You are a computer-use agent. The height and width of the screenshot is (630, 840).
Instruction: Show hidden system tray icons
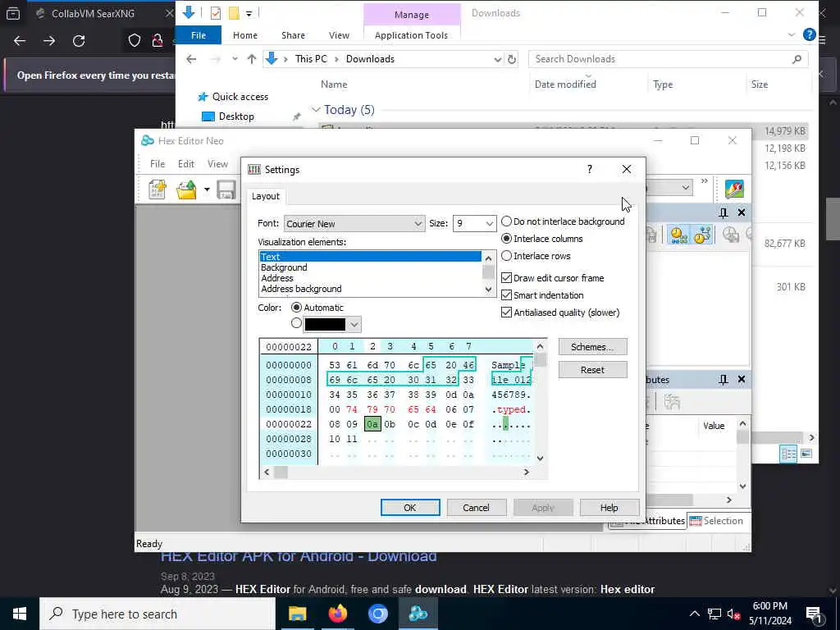tap(694, 614)
